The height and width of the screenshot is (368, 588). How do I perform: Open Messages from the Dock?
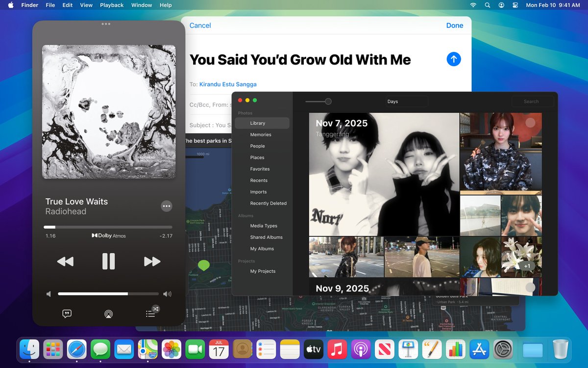[100, 350]
